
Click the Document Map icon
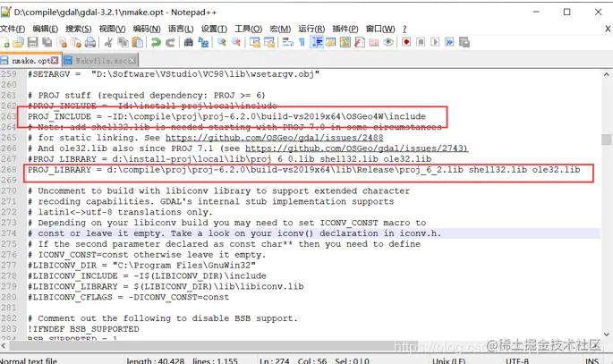pyautogui.click(x=345, y=42)
